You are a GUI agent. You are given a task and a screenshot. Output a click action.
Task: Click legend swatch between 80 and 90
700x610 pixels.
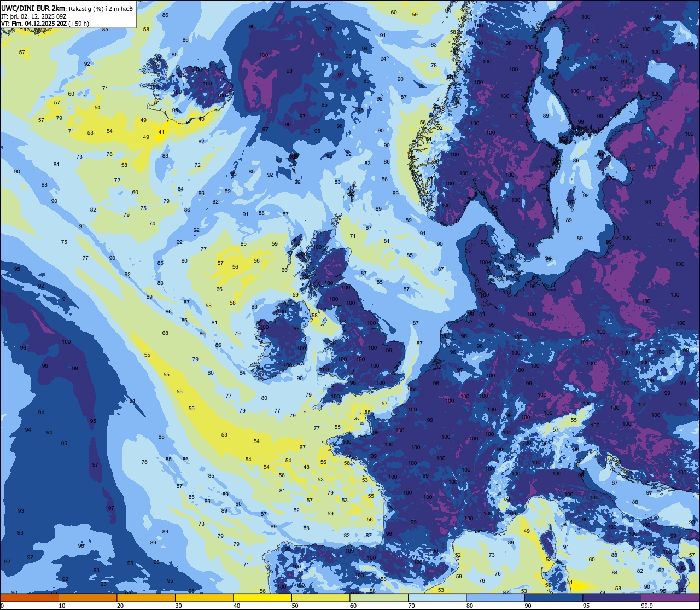tap(495, 597)
